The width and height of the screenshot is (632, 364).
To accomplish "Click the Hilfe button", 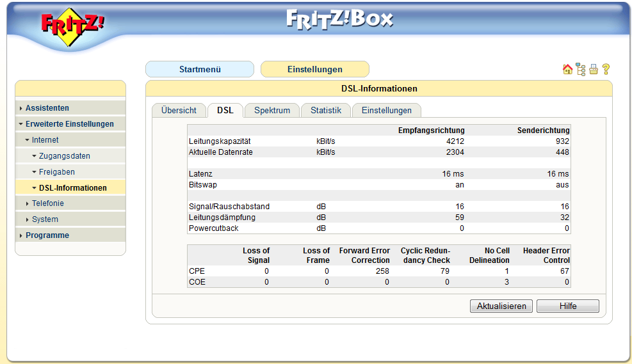I will 568,306.
